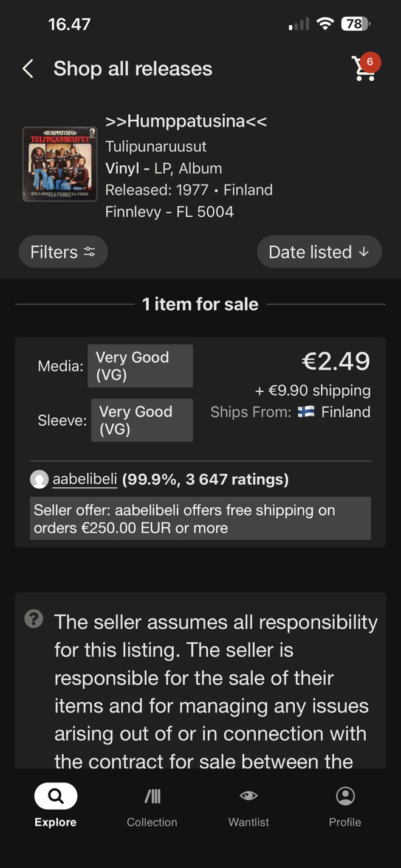
Task: Open the Filters button
Action: pos(63,252)
